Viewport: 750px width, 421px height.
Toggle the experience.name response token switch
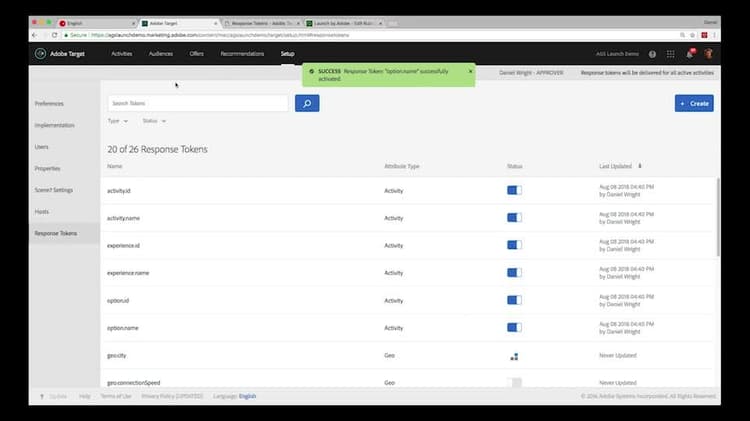pos(514,273)
